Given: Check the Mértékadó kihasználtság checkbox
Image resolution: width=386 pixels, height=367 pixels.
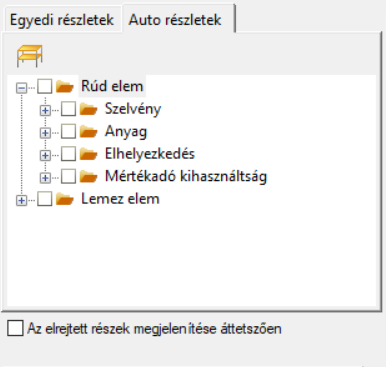Looking at the screenshot, I should 68,176.
